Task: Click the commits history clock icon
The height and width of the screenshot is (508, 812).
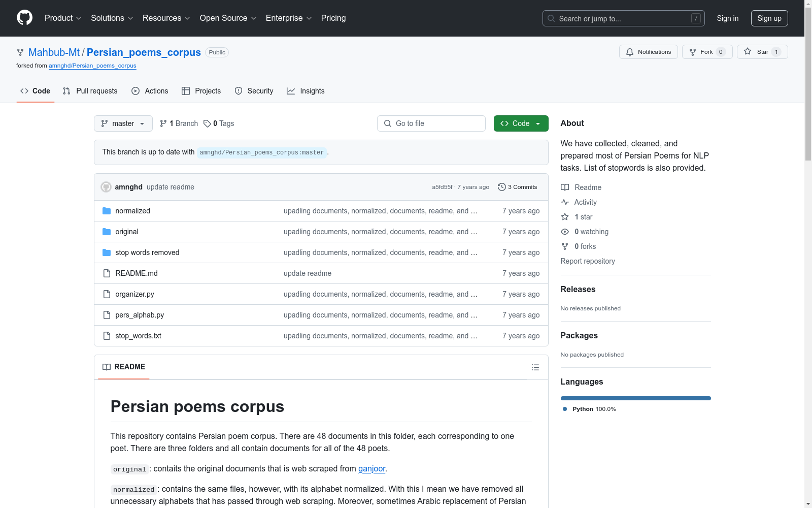Action: pos(502,187)
